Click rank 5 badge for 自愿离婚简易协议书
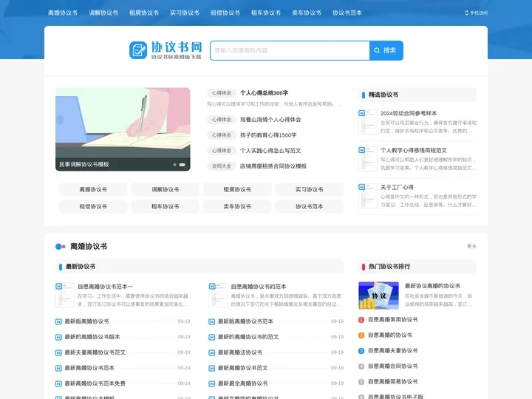 (x=361, y=382)
